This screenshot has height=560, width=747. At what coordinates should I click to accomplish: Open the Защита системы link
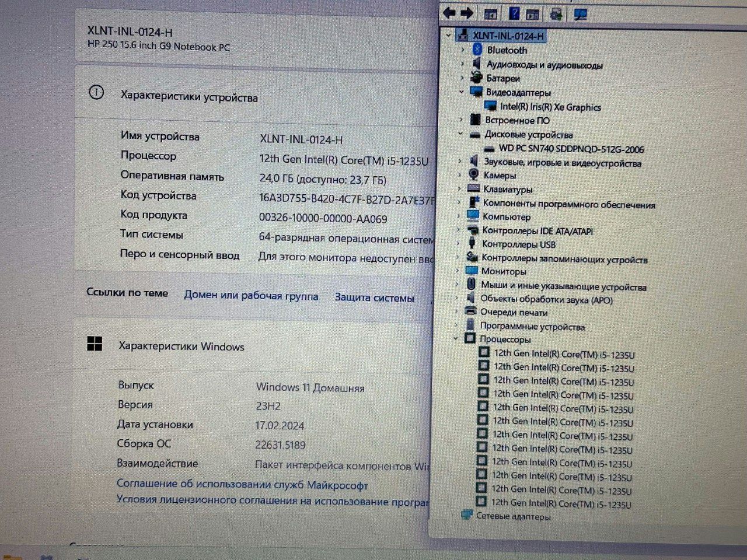pos(375,297)
